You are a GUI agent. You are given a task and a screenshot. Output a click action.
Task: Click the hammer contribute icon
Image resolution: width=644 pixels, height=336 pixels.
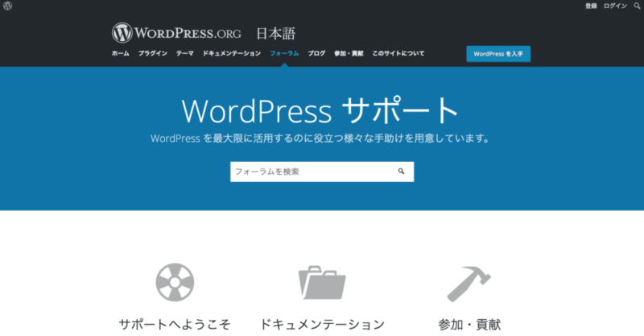click(469, 284)
